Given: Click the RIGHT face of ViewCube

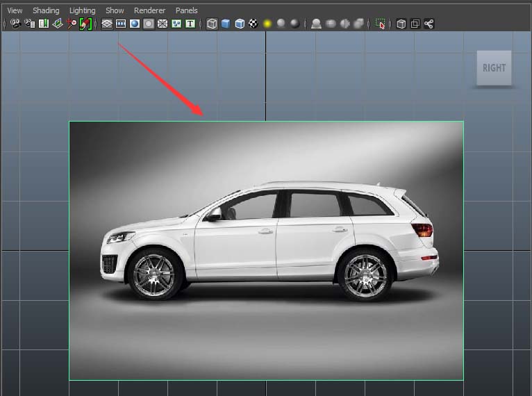Looking at the screenshot, I should (x=494, y=68).
